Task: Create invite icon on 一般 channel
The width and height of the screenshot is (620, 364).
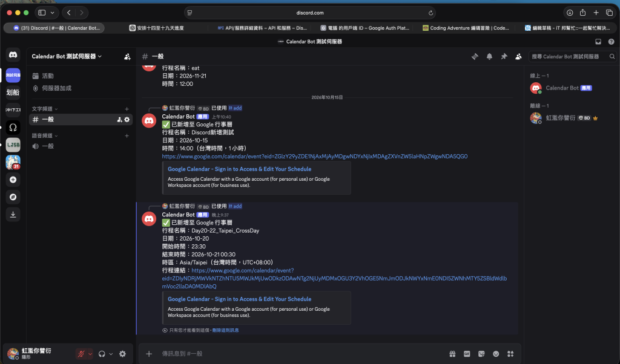Action: click(119, 120)
